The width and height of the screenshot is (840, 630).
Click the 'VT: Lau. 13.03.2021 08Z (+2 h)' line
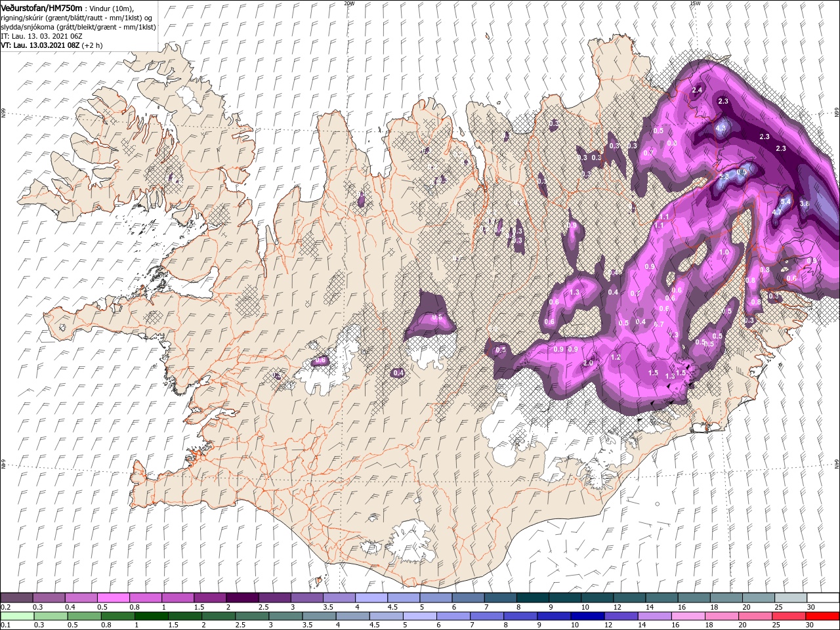click(51, 46)
